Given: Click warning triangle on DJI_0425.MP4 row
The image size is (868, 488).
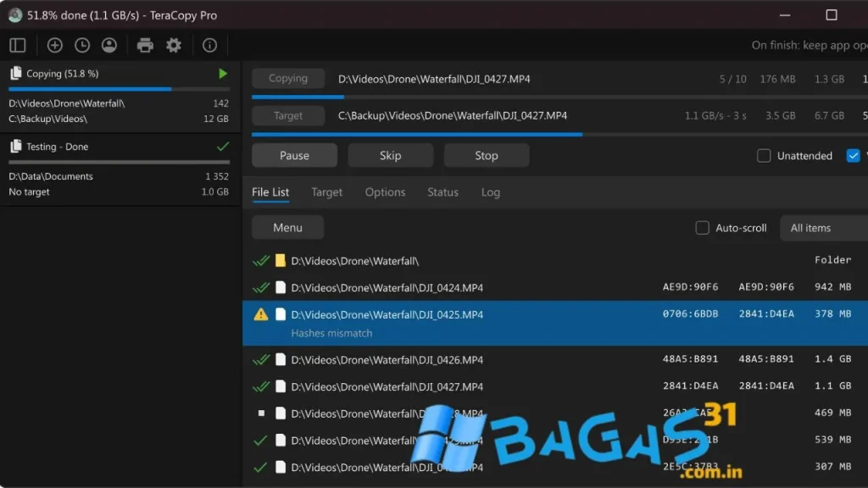Looking at the screenshot, I should pyautogui.click(x=261, y=314).
